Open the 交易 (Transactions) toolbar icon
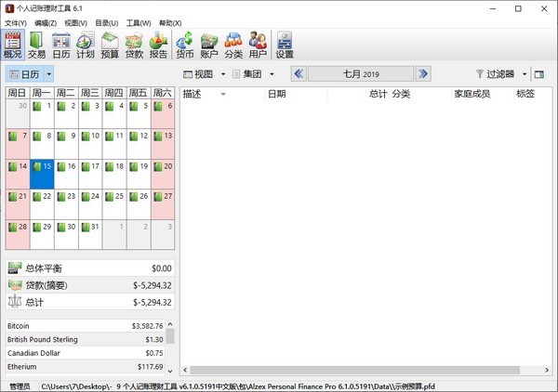 (x=36, y=45)
